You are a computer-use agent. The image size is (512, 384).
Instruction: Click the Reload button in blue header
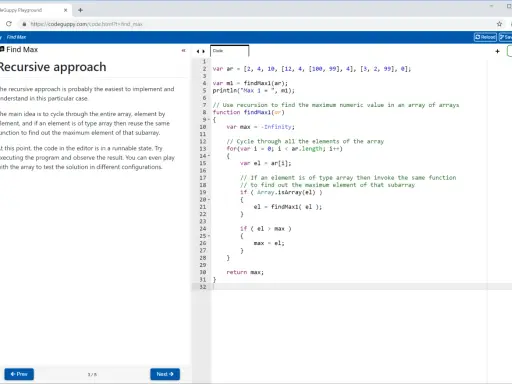[485, 37]
